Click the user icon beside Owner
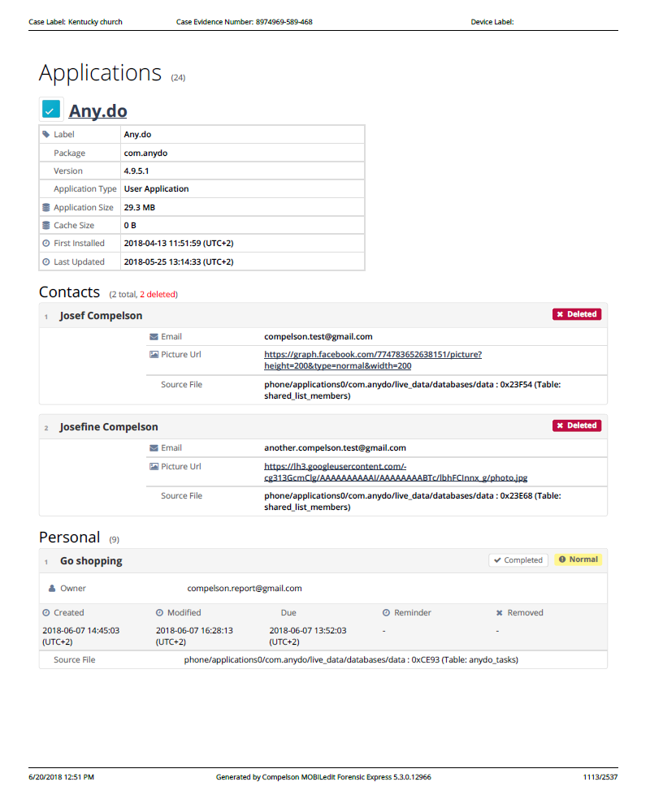Image resolution: width=650 pixels, height=812 pixels. 52,589
